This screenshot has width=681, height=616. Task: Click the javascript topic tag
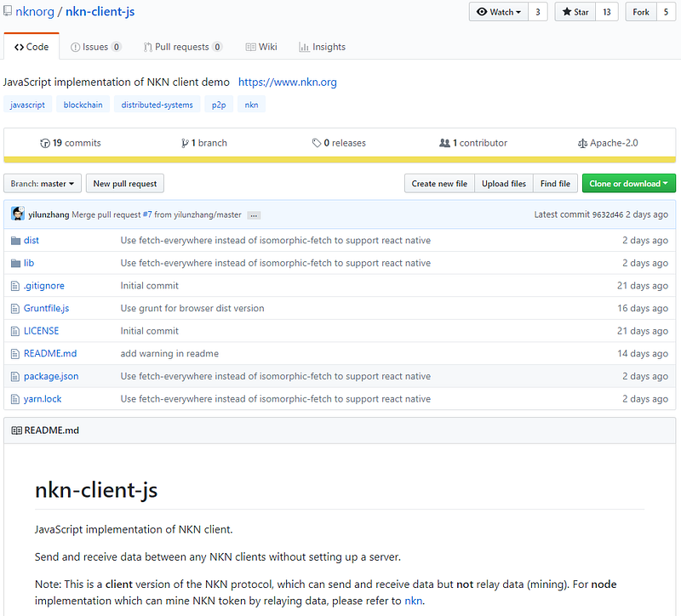click(27, 105)
